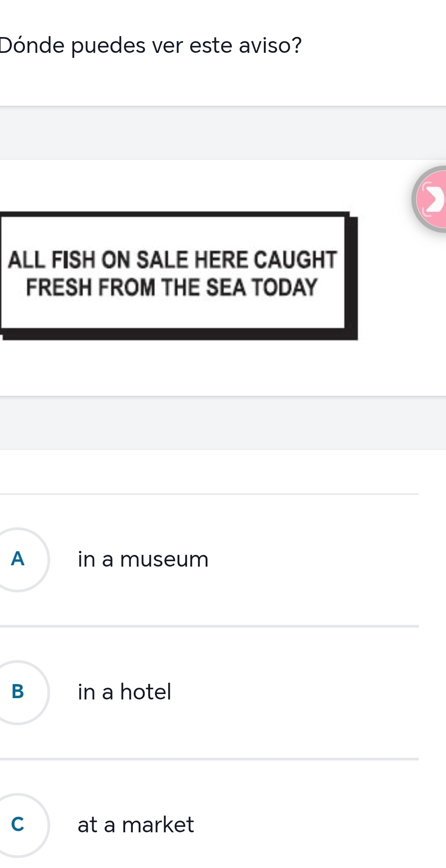Click the word 'museum' in option A
The width and height of the screenshot is (446, 868).
(x=164, y=559)
